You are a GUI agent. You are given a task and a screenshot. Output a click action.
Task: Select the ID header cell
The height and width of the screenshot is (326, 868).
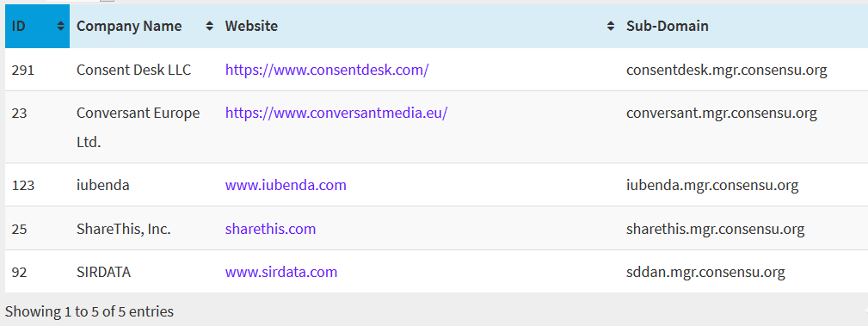coord(38,26)
